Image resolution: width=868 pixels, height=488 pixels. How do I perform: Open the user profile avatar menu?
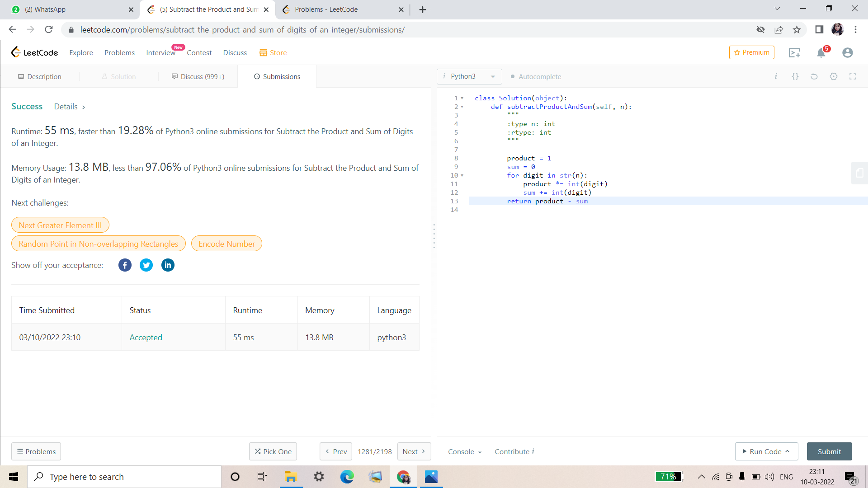click(847, 53)
